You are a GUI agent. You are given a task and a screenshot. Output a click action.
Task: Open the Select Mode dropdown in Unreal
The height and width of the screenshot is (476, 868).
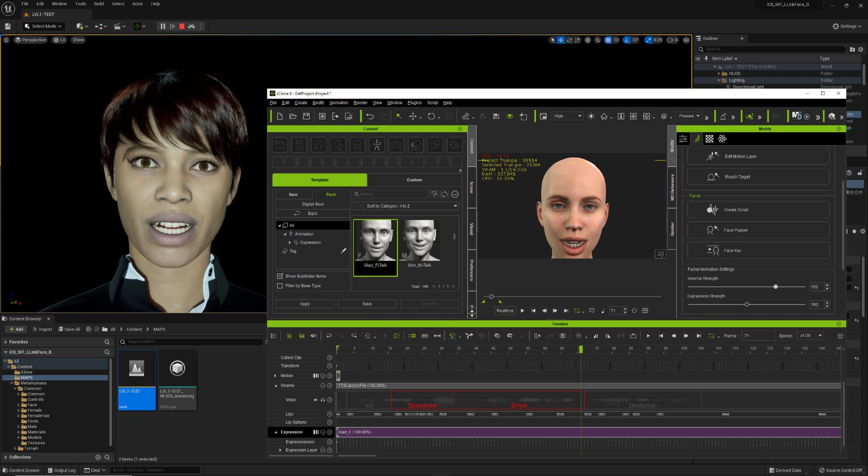pyautogui.click(x=44, y=26)
